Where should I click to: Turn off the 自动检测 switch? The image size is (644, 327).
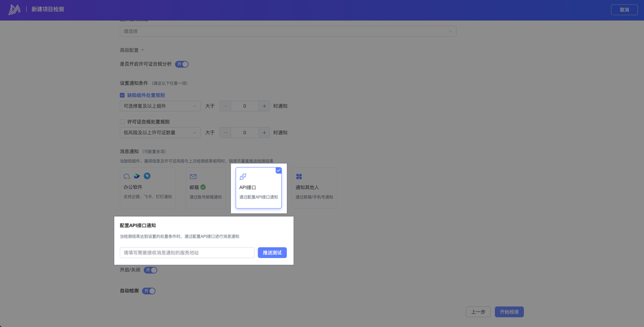click(x=149, y=291)
